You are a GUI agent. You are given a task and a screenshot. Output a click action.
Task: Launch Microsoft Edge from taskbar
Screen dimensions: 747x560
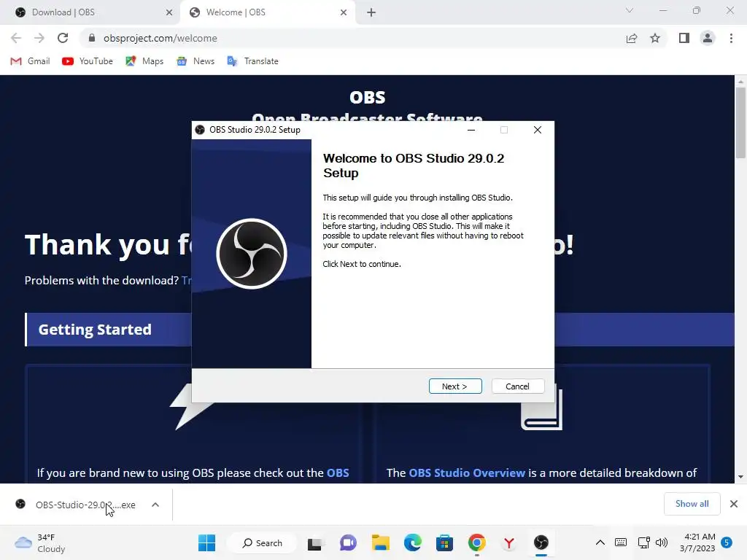point(413,542)
